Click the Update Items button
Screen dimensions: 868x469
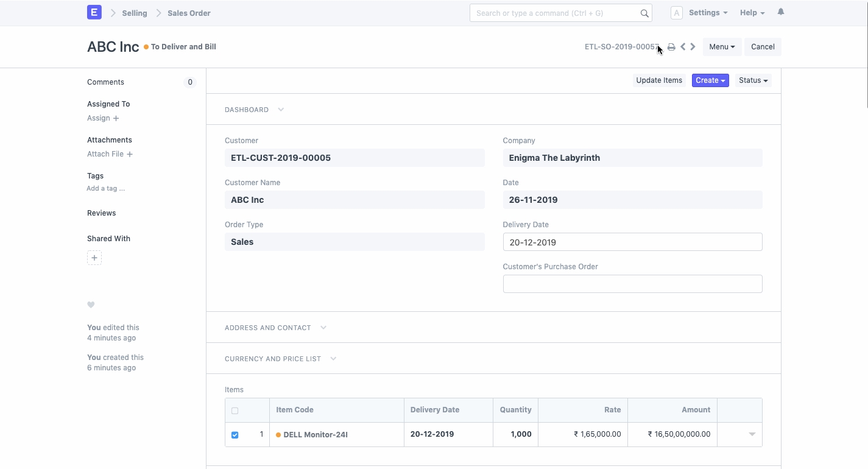click(x=659, y=80)
